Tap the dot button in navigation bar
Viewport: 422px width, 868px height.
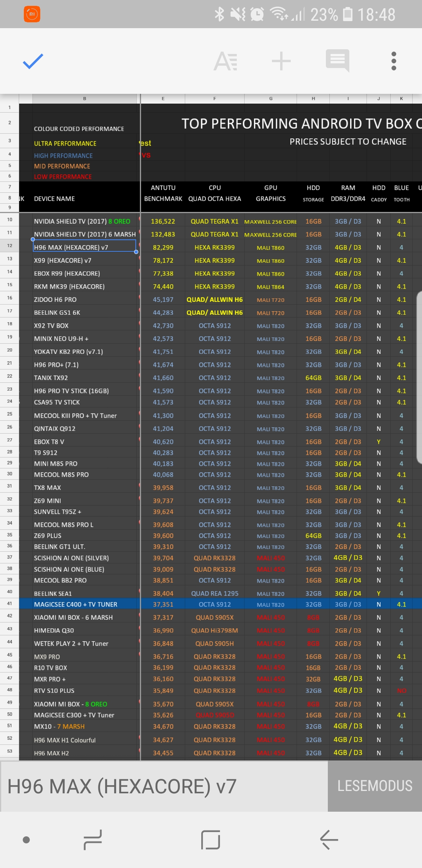point(26,839)
